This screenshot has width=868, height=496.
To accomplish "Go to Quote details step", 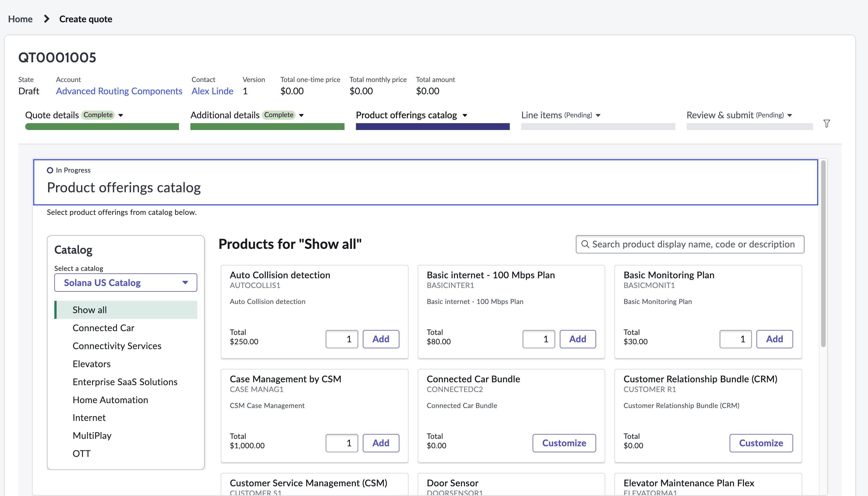I will tap(52, 115).
